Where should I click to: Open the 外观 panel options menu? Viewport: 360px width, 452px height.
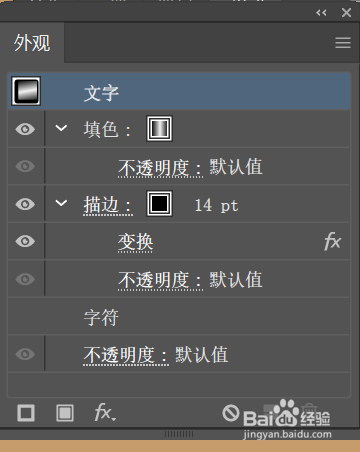pyautogui.click(x=343, y=43)
